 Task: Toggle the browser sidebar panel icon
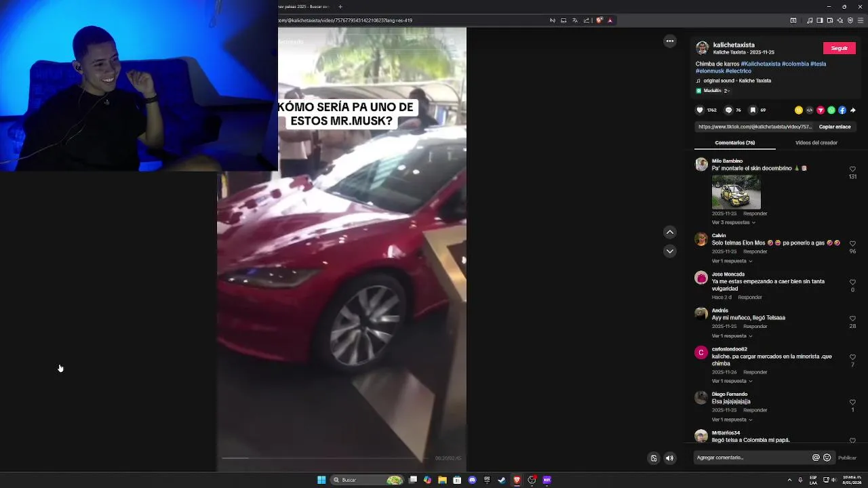pos(820,20)
